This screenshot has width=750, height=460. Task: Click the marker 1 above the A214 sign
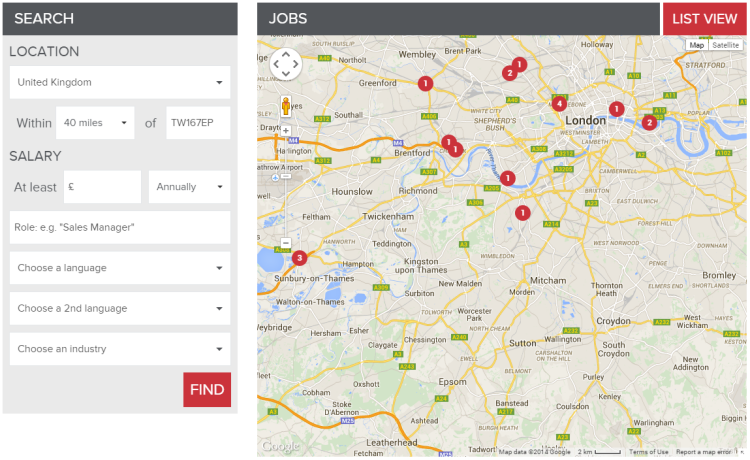click(522, 212)
